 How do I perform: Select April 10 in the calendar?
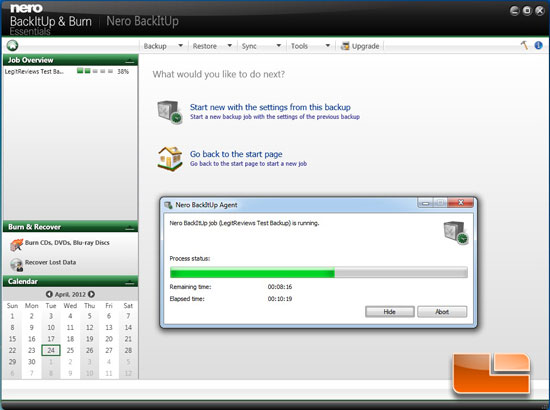coord(51,328)
